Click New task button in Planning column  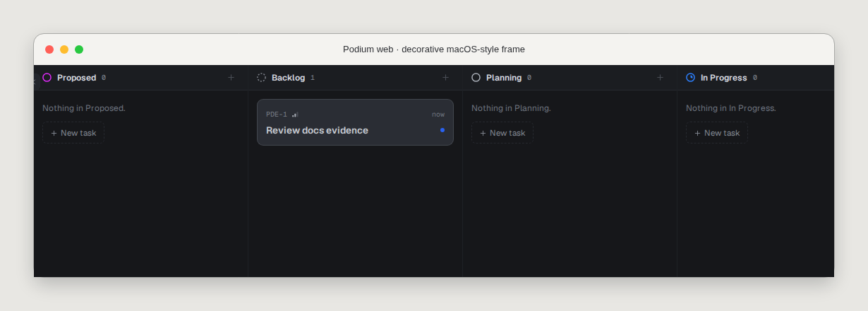point(502,133)
